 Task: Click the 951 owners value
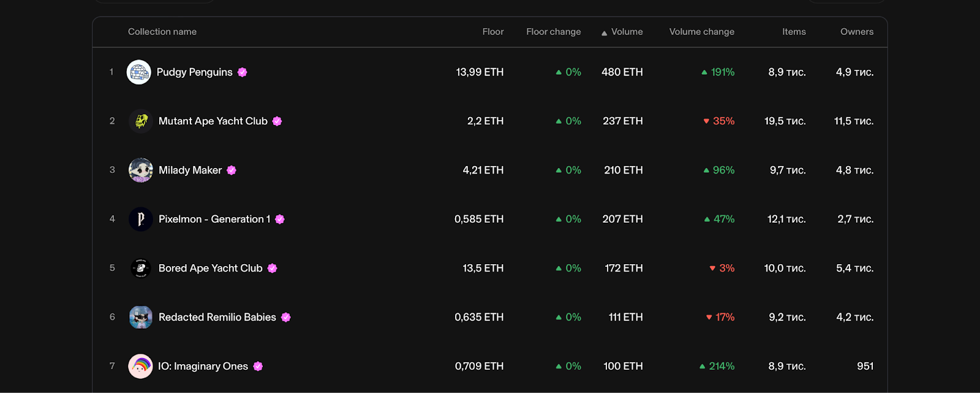(865, 367)
